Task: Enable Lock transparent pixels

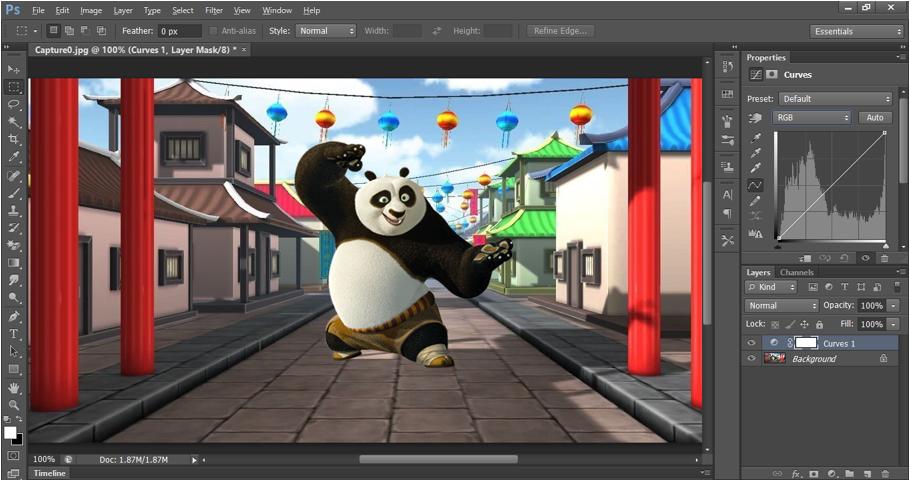Action: 775,324
